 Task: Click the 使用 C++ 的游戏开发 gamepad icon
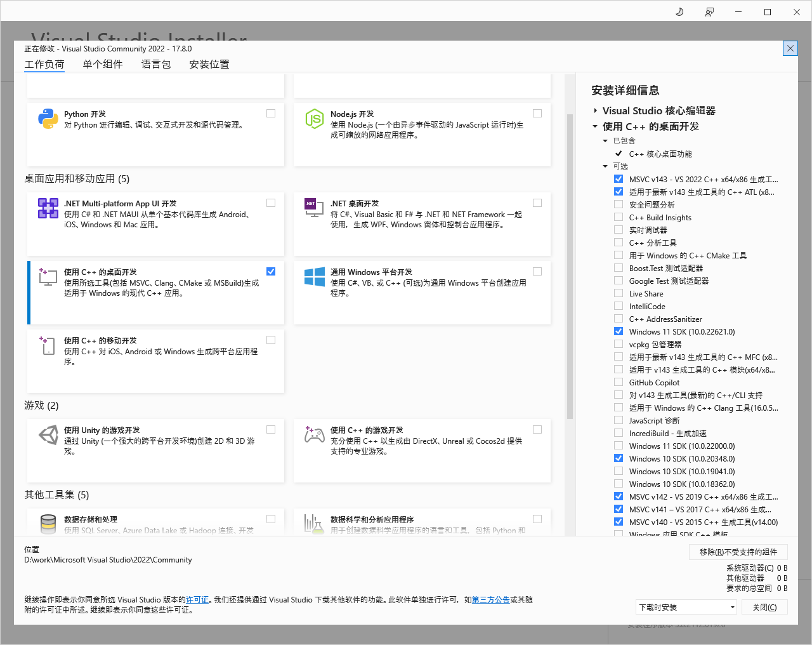tap(314, 435)
